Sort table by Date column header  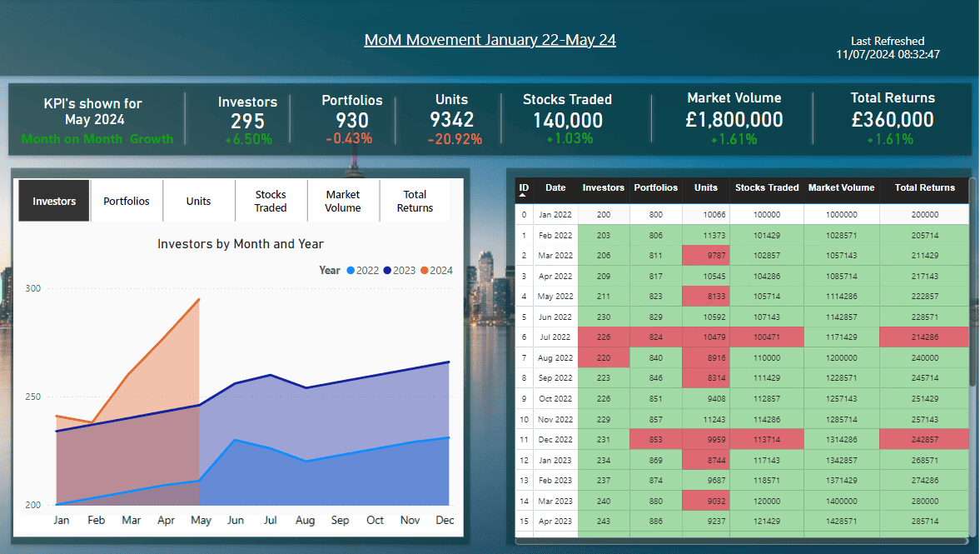click(x=555, y=188)
